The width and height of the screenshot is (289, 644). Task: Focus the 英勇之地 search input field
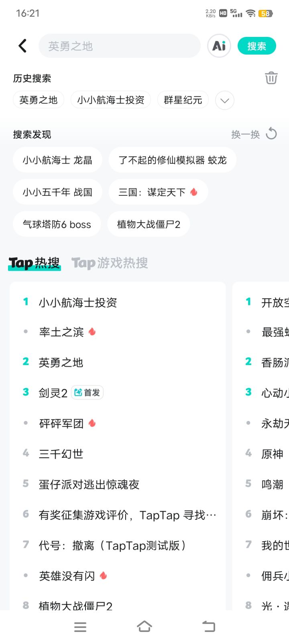tap(119, 46)
